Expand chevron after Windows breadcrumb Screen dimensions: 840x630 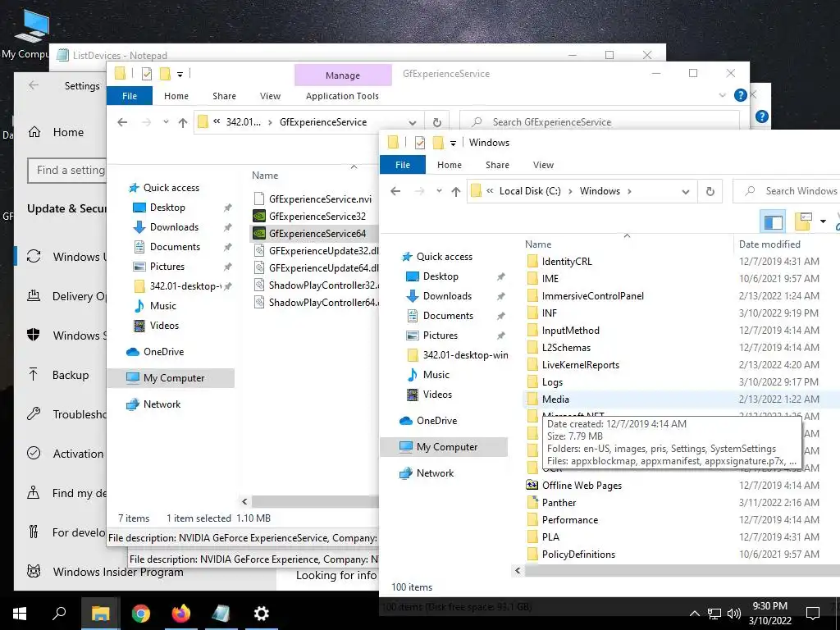[629, 191]
